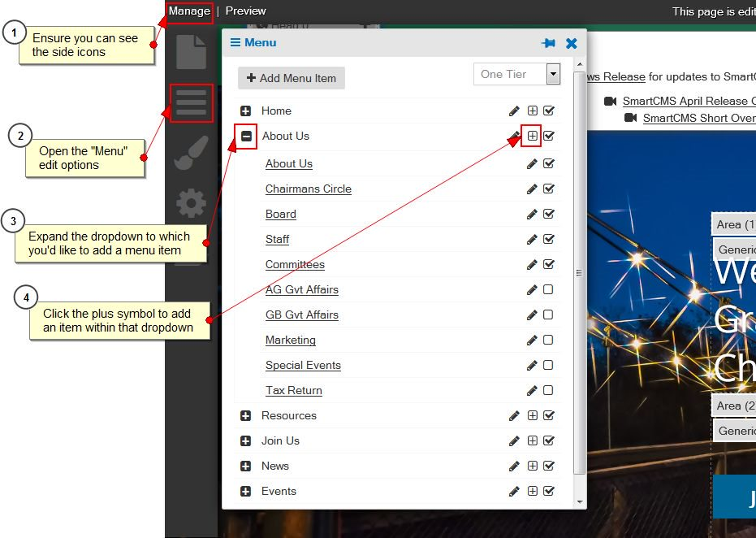Open SmartCMS April Release video link
The height and width of the screenshot is (538, 756).
[689, 102]
